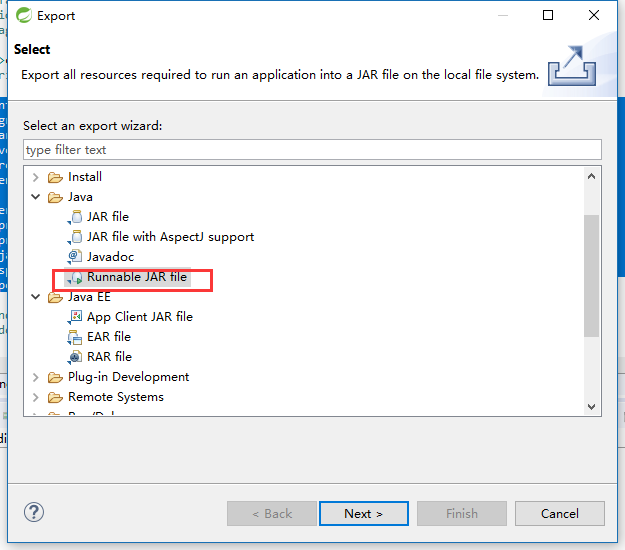Collapse the Java EE category
Screen dimensions: 625x550
(x=35, y=297)
